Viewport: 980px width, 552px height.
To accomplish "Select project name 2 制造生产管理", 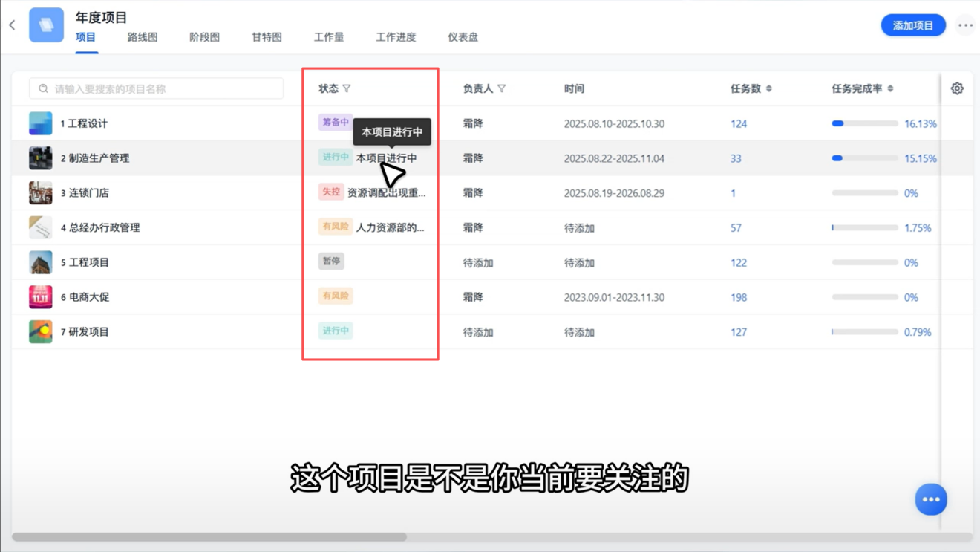I will tap(95, 158).
